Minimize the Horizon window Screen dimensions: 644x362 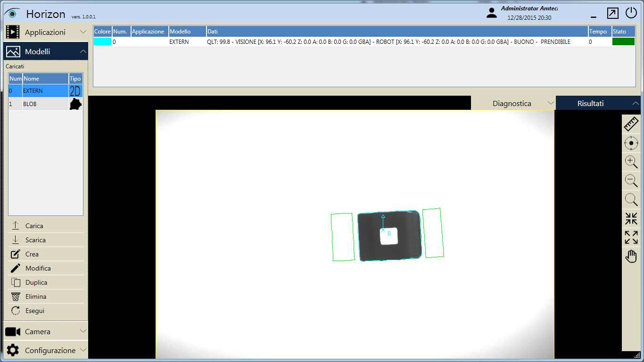tap(593, 17)
